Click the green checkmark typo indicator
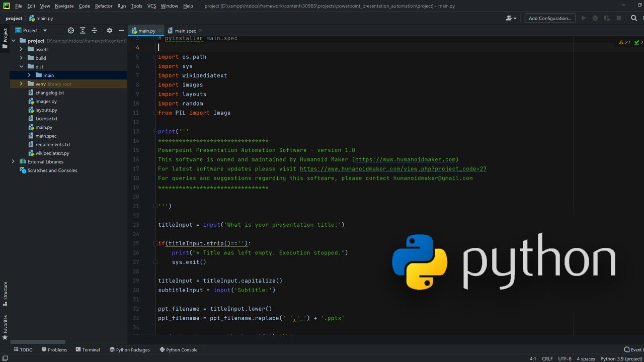 (x=636, y=43)
